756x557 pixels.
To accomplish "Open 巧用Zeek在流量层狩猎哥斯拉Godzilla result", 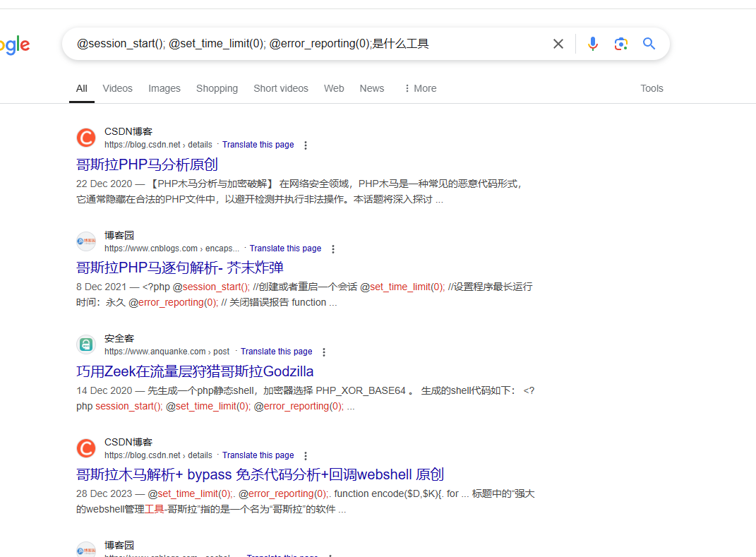I will tap(195, 371).
